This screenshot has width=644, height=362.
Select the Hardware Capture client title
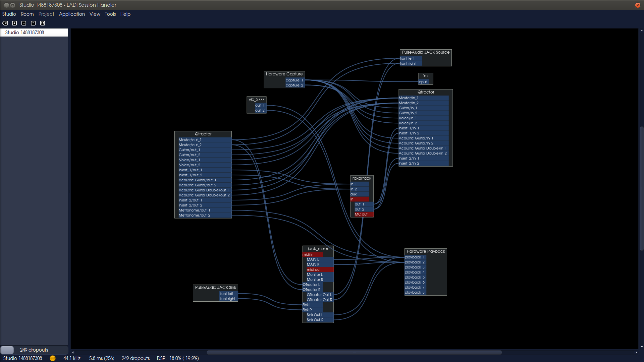click(x=284, y=74)
